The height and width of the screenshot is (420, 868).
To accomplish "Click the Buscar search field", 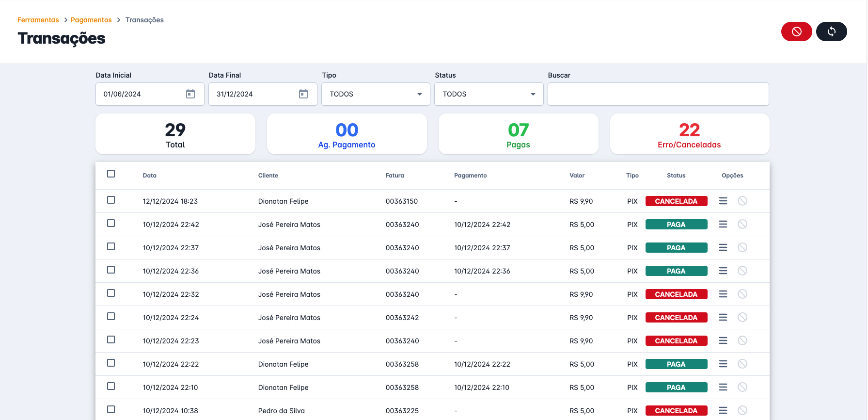I will tap(658, 94).
